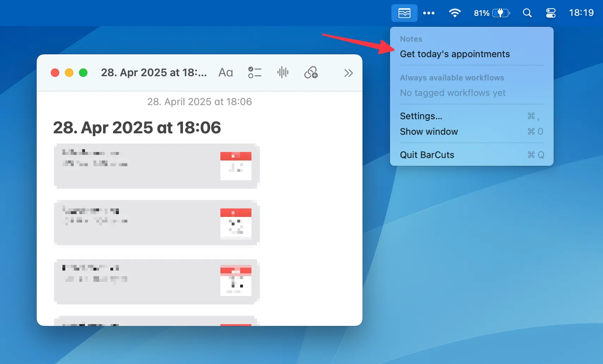Add a link using the link icon
Viewport: 603px width, 364px height.
tap(311, 72)
